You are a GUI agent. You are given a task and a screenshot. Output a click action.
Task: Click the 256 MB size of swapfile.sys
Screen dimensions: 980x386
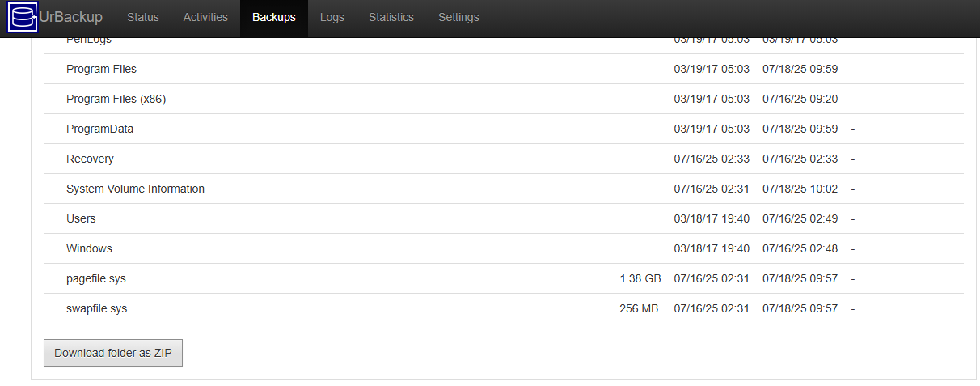tap(639, 308)
